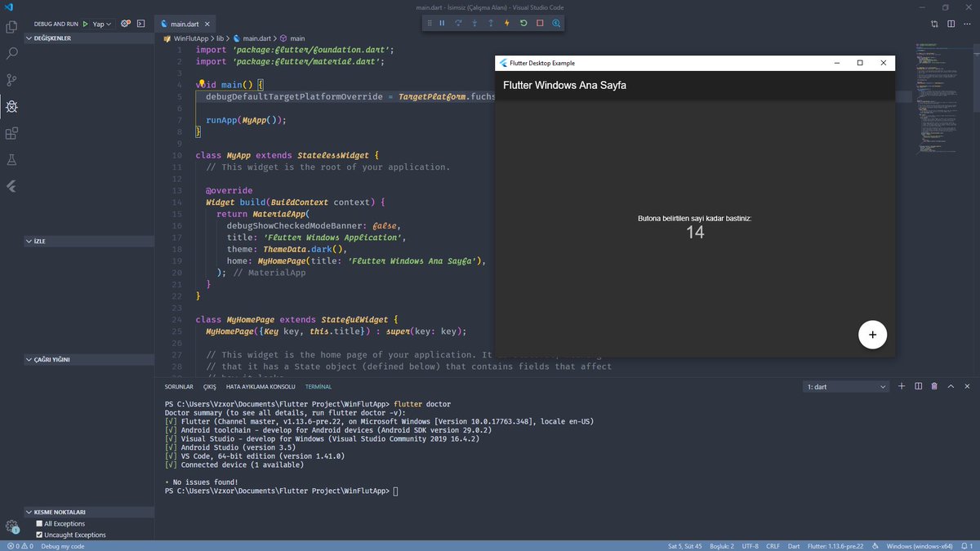980x551 pixels.
Task: Switch to the ÇIKIŞ panel tab
Action: (x=210, y=386)
